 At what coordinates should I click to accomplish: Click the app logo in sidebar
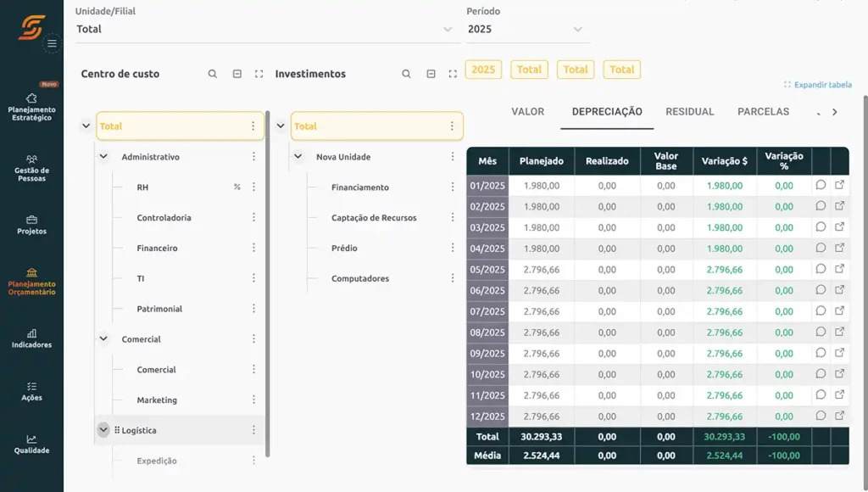31,26
